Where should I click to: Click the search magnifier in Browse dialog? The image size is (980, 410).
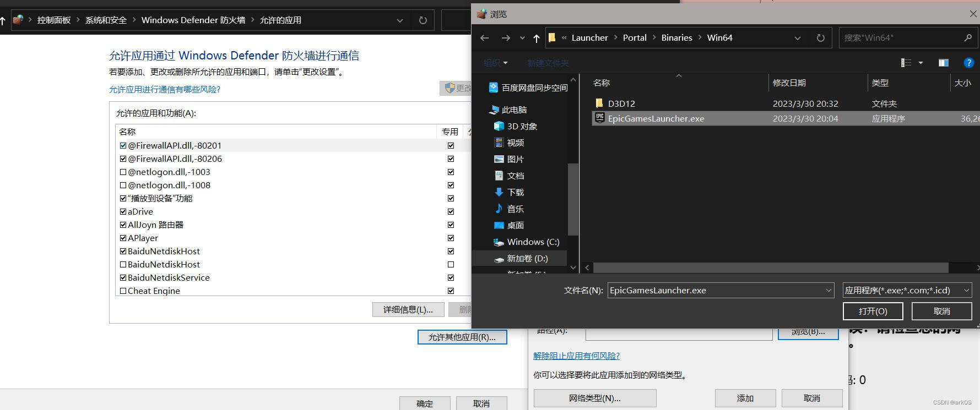(968, 38)
